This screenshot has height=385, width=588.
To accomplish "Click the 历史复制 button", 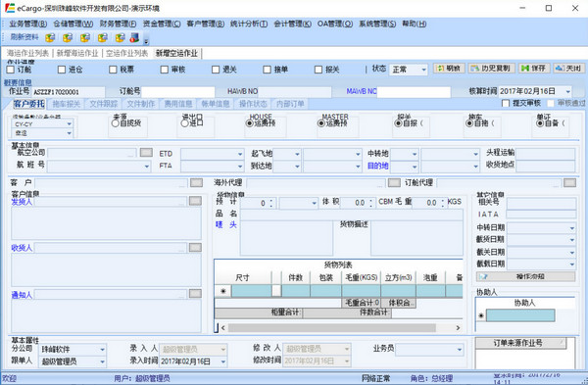I will point(491,69).
